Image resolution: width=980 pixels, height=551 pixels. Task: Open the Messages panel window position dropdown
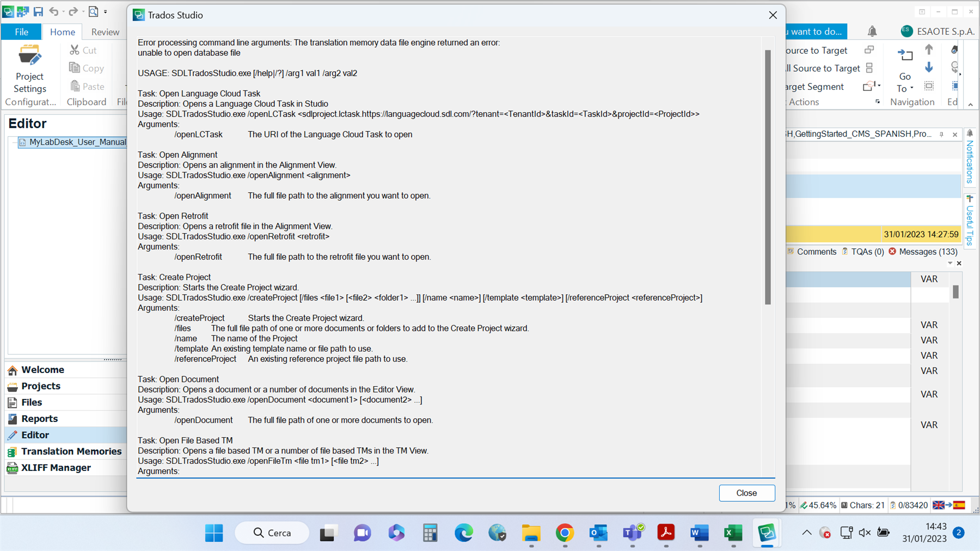click(x=950, y=264)
